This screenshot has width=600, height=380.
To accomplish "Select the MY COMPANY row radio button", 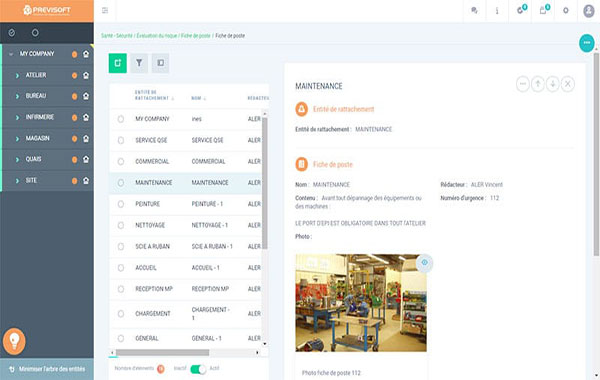I will click(121, 119).
